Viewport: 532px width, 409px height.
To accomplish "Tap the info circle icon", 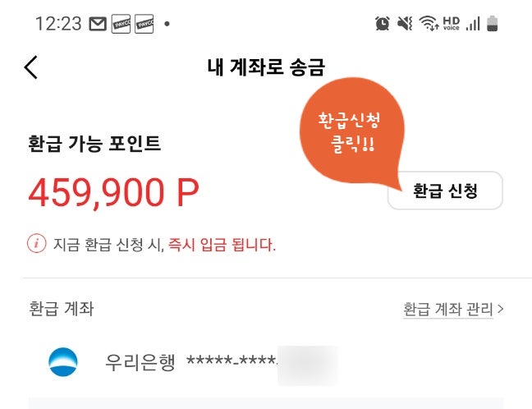I will pyautogui.click(x=36, y=244).
